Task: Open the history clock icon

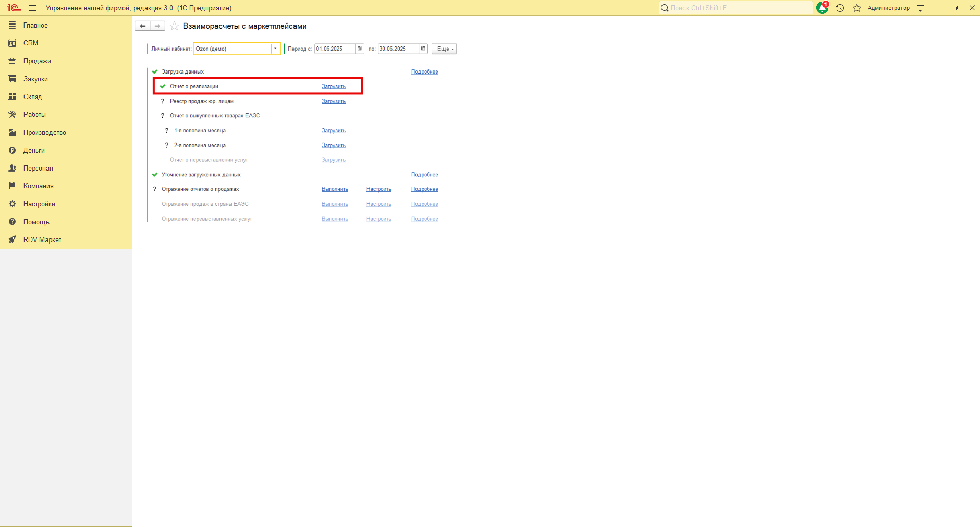Action: pos(840,8)
